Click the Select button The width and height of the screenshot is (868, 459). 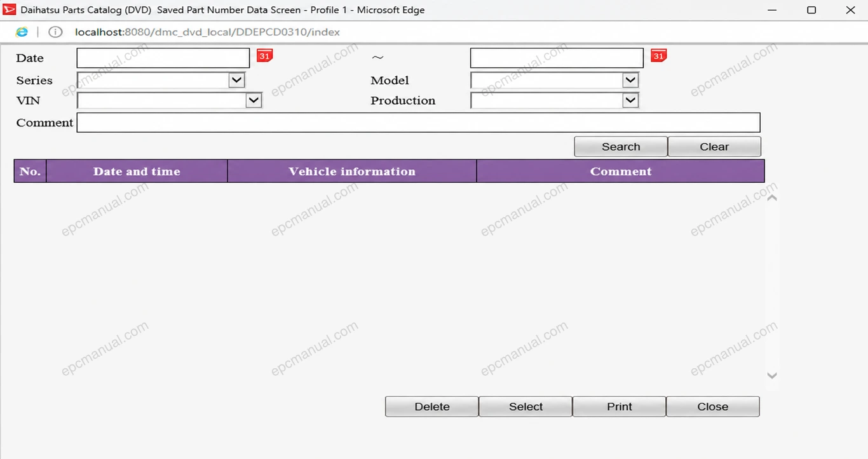pos(526,407)
